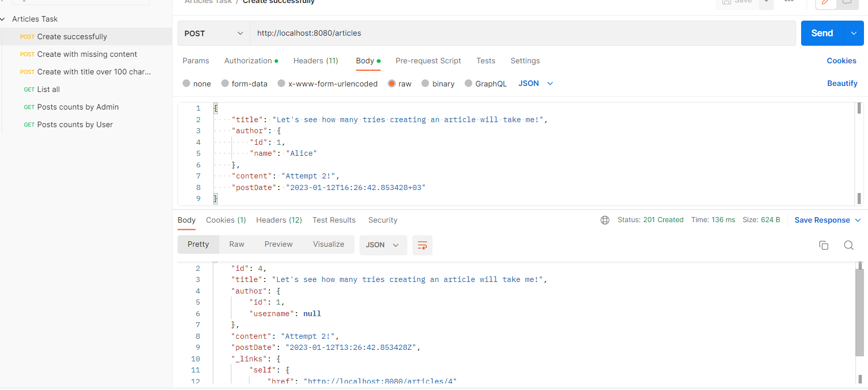Open the POST method dropdown
The width and height of the screenshot is (868, 390).
click(x=214, y=33)
